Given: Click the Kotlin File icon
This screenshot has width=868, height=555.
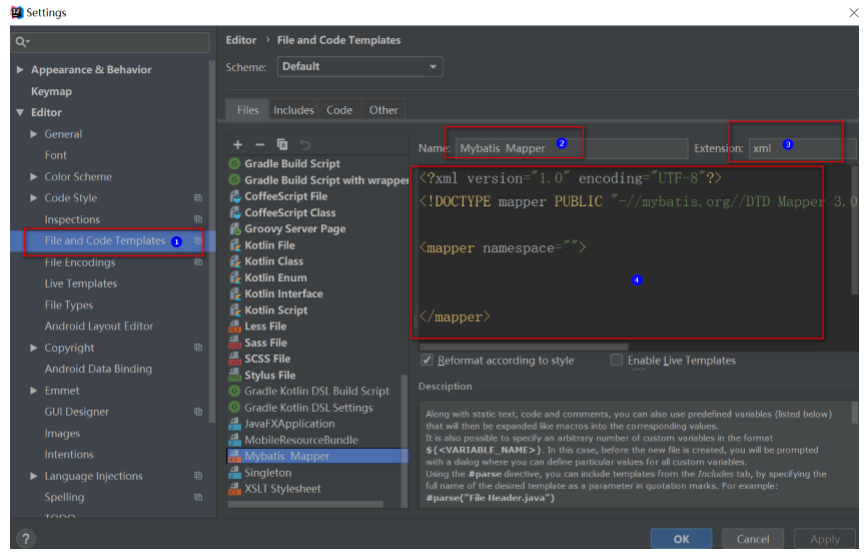Looking at the screenshot, I should pos(235,245).
